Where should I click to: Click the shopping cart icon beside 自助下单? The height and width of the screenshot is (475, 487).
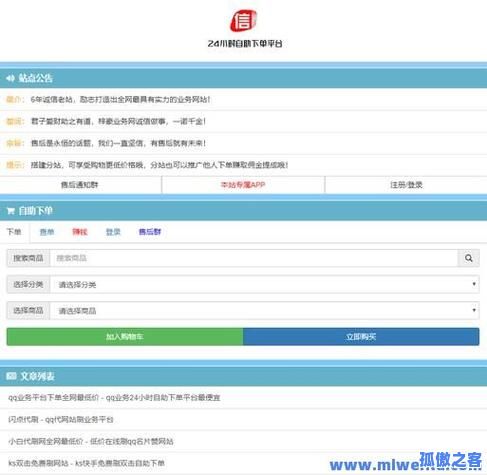coord(10,211)
